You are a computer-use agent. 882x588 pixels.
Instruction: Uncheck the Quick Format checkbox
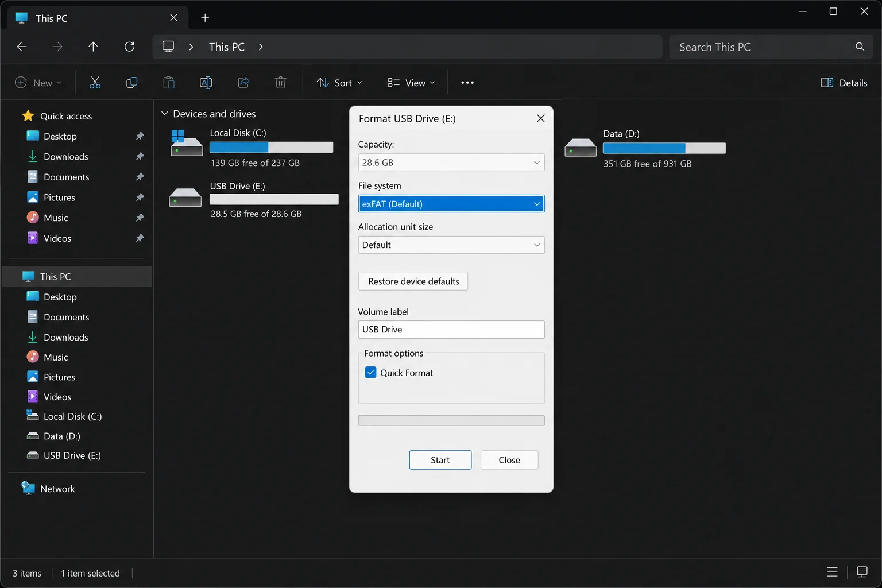click(370, 373)
